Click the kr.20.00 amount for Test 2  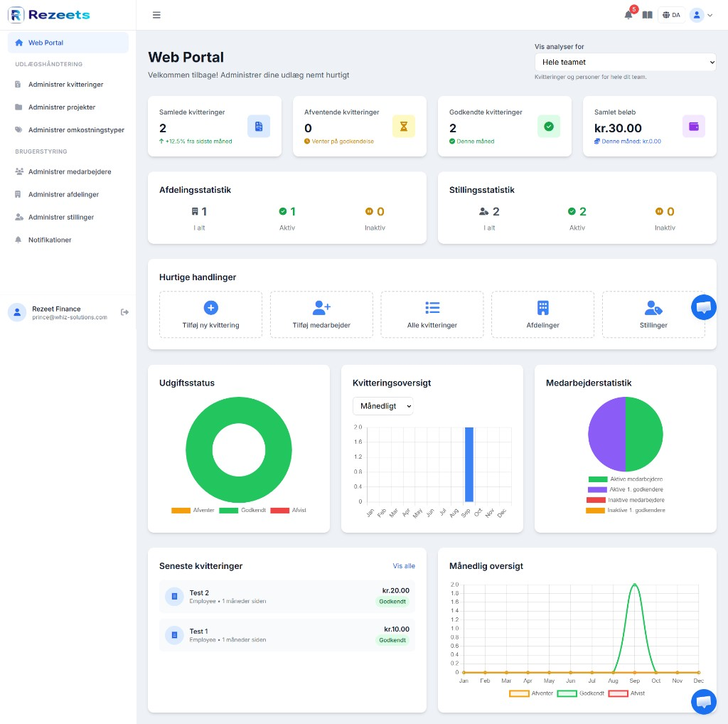coord(395,591)
